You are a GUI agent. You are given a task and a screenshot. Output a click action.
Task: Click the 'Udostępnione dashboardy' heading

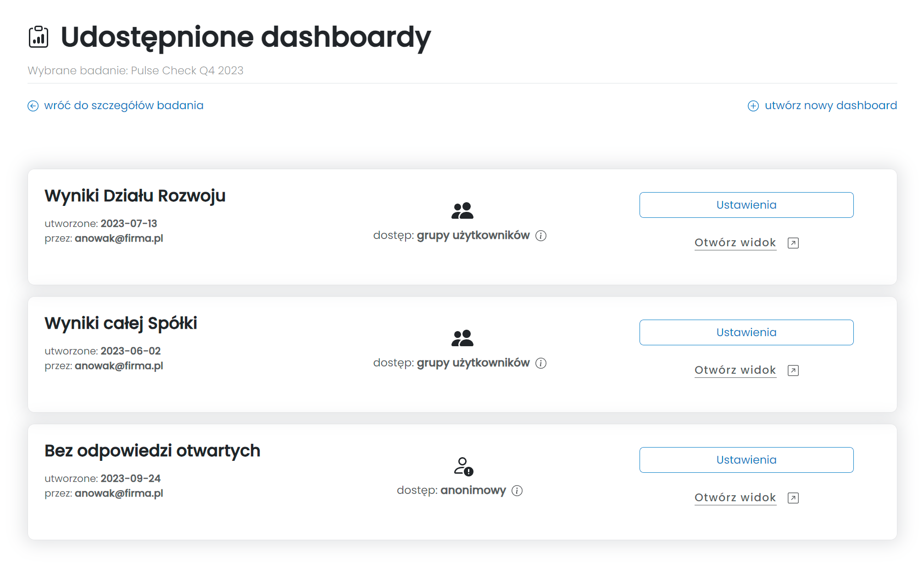[x=246, y=38]
